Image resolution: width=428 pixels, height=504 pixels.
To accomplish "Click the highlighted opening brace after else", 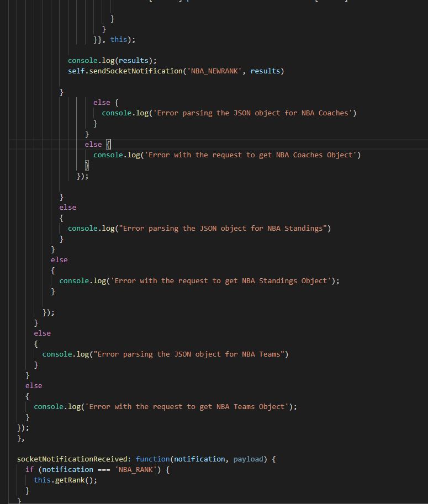I will [108, 145].
